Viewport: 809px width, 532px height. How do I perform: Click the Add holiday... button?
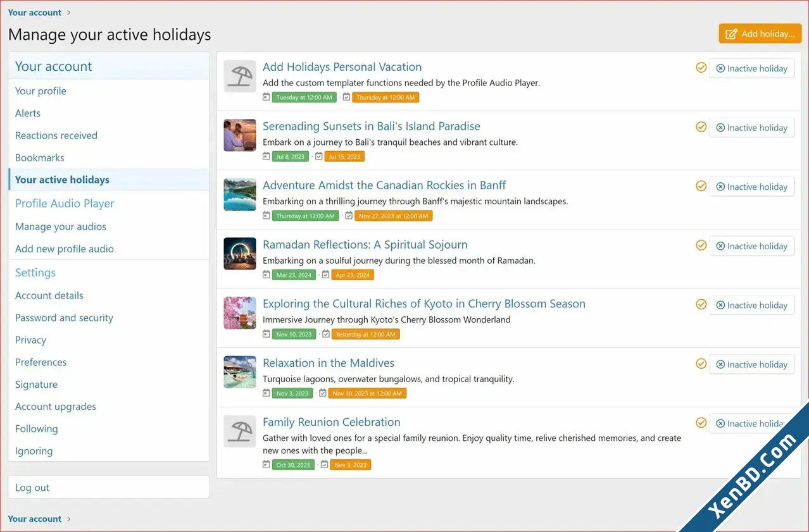(760, 34)
